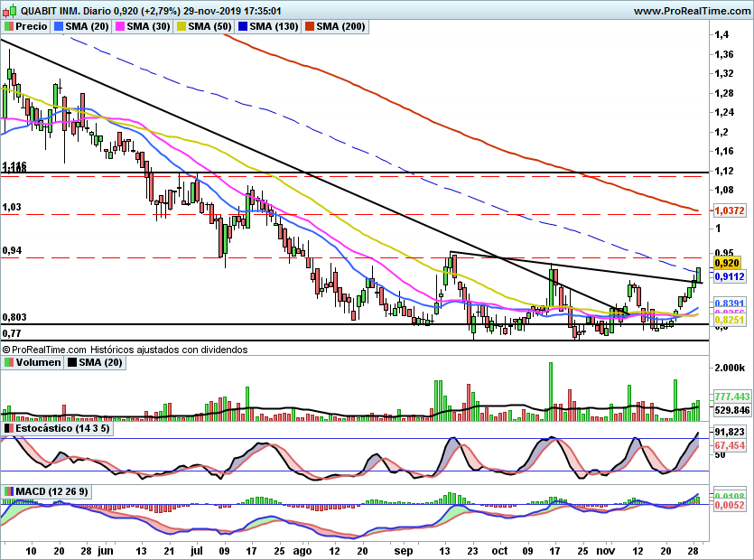Click the yellow SMA (50) color swatch
Viewport: 754px width, 560px height.
(182, 26)
